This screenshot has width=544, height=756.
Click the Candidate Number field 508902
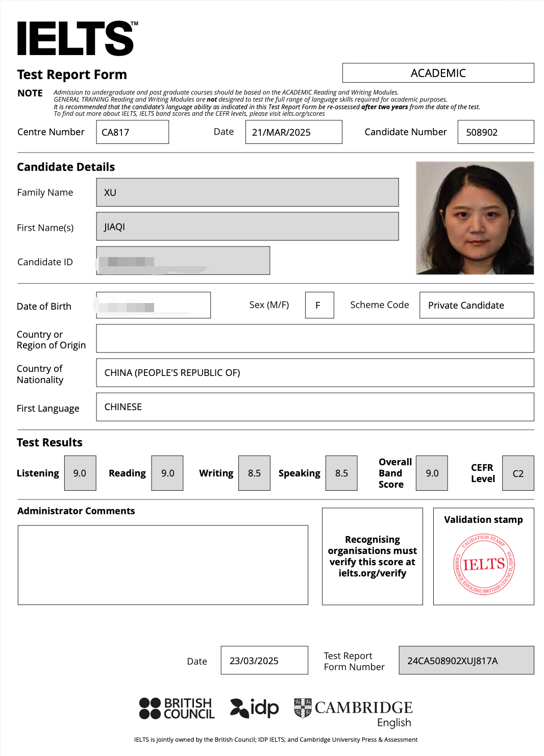click(496, 132)
